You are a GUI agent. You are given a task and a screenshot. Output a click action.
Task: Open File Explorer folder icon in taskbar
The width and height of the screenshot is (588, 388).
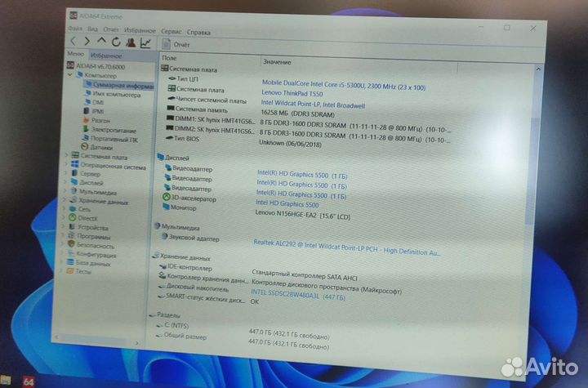[x=5, y=380]
